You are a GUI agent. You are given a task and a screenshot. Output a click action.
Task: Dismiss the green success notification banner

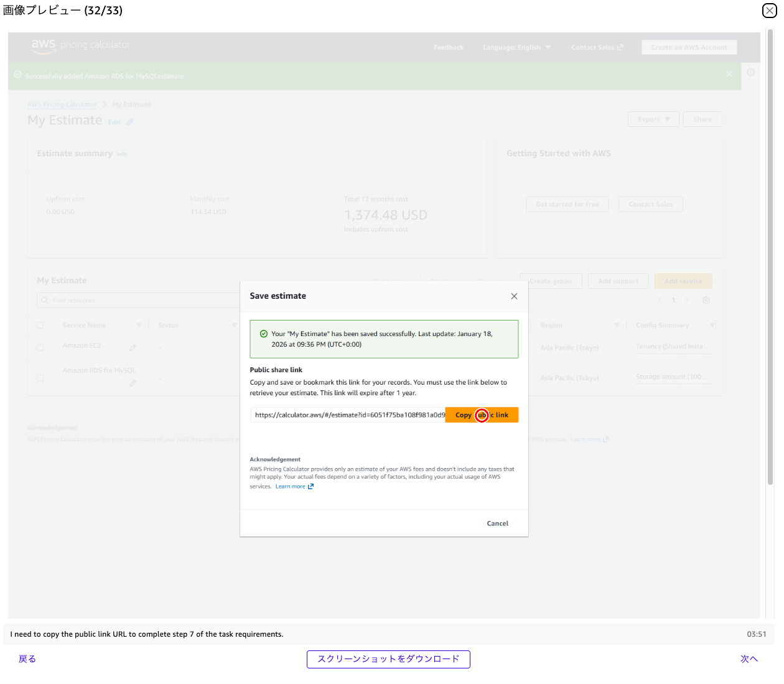click(x=729, y=74)
